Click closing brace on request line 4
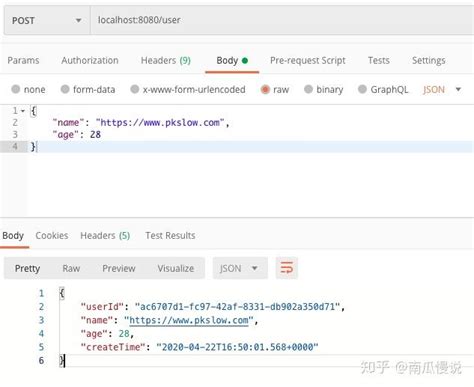The height and width of the screenshot is (387, 474). (33, 146)
